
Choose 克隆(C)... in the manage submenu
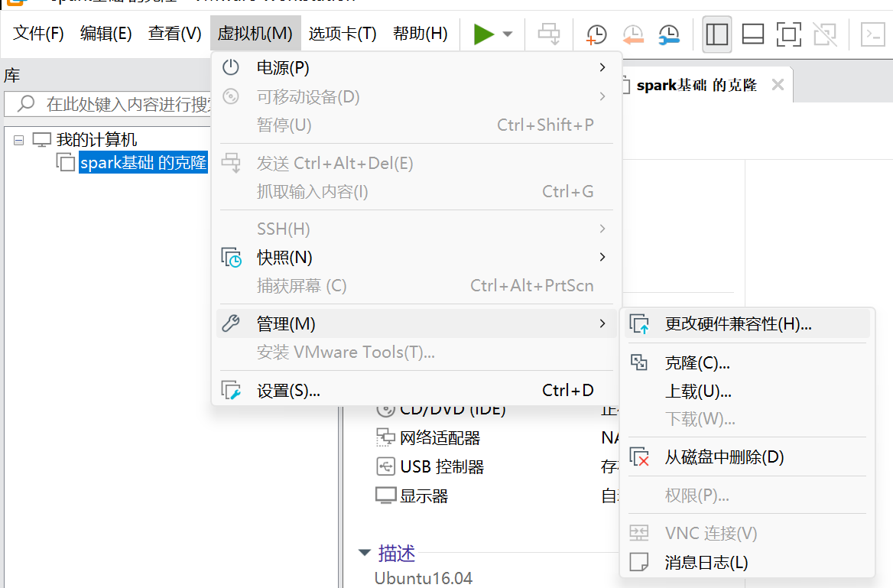point(747,363)
